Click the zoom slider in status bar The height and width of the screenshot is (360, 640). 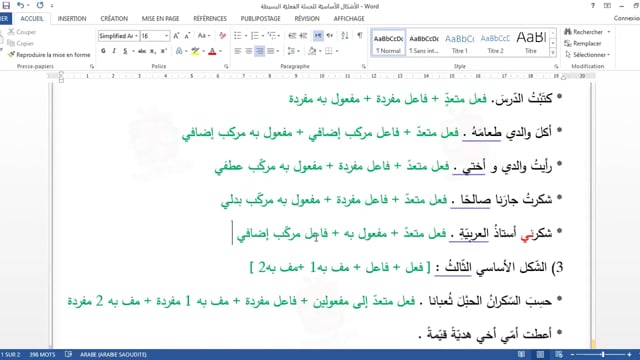(603, 354)
